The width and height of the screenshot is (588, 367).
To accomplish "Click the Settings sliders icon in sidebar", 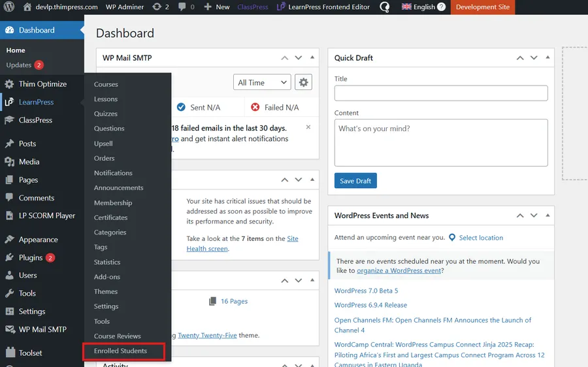I will tap(9, 311).
